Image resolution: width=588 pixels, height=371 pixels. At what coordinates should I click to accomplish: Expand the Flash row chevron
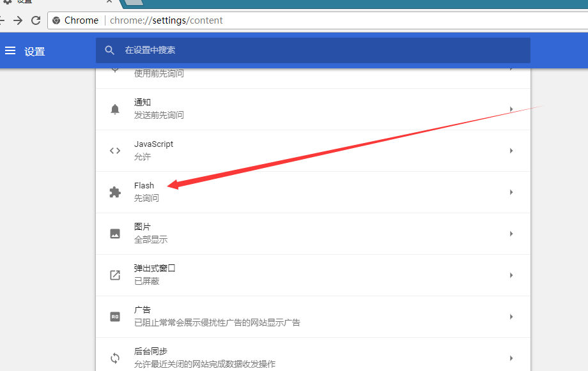(x=511, y=192)
